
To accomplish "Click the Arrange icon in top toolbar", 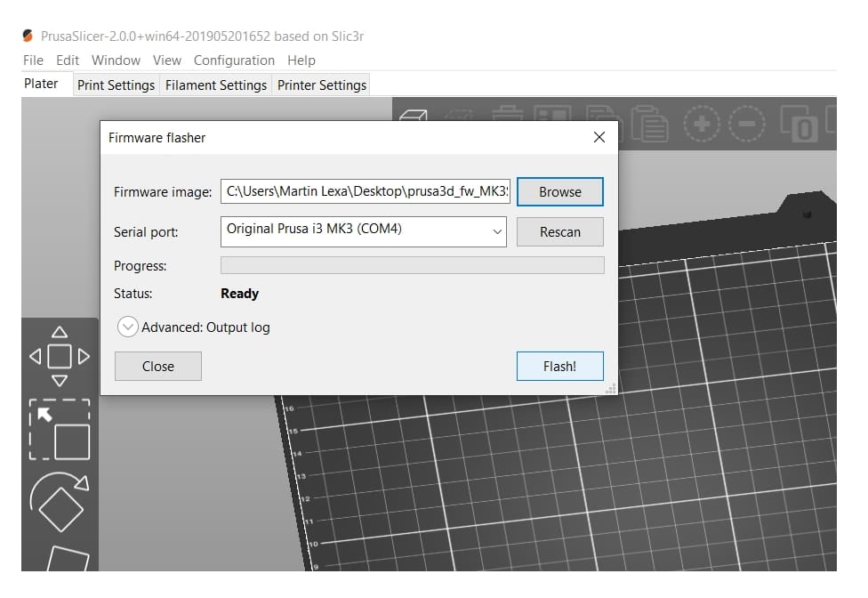I will click(x=552, y=113).
